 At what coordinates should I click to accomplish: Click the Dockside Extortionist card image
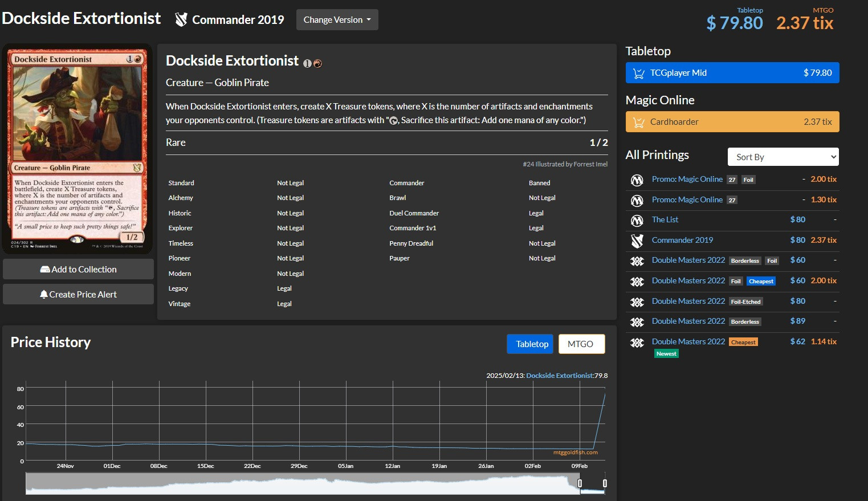point(78,149)
